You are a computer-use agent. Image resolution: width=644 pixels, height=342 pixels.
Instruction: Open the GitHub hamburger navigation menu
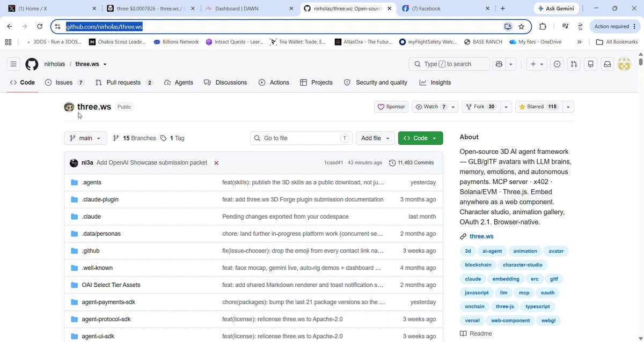pyautogui.click(x=13, y=64)
